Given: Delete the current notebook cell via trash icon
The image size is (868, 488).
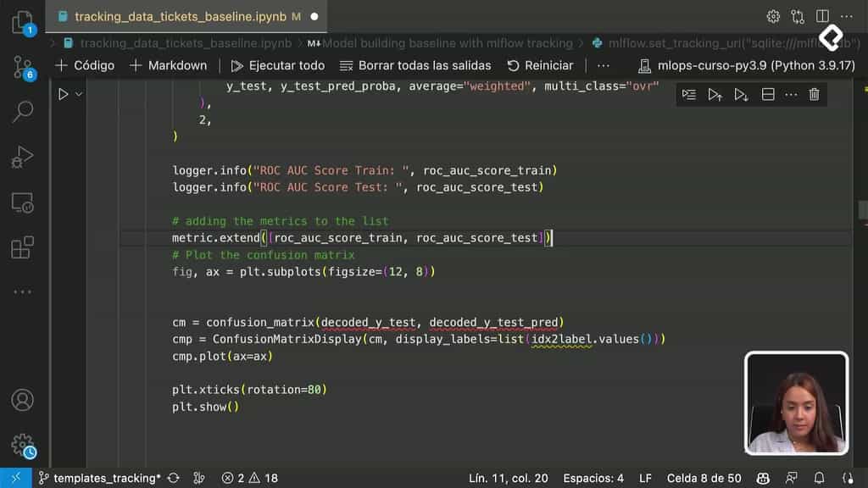Looking at the screenshot, I should point(813,94).
